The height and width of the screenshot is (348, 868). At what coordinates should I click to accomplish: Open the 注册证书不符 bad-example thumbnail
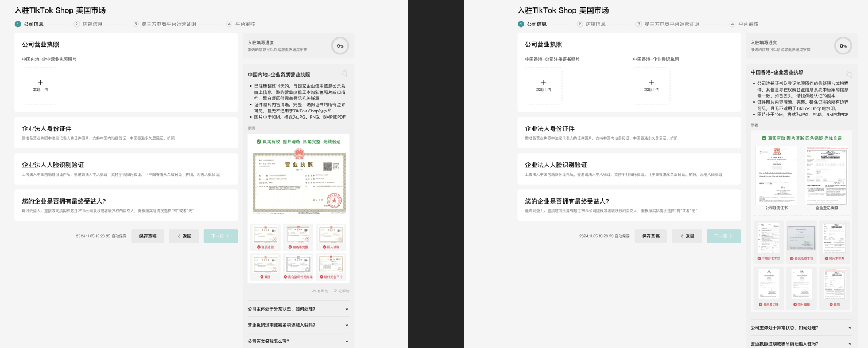pyautogui.click(x=769, y=242)
